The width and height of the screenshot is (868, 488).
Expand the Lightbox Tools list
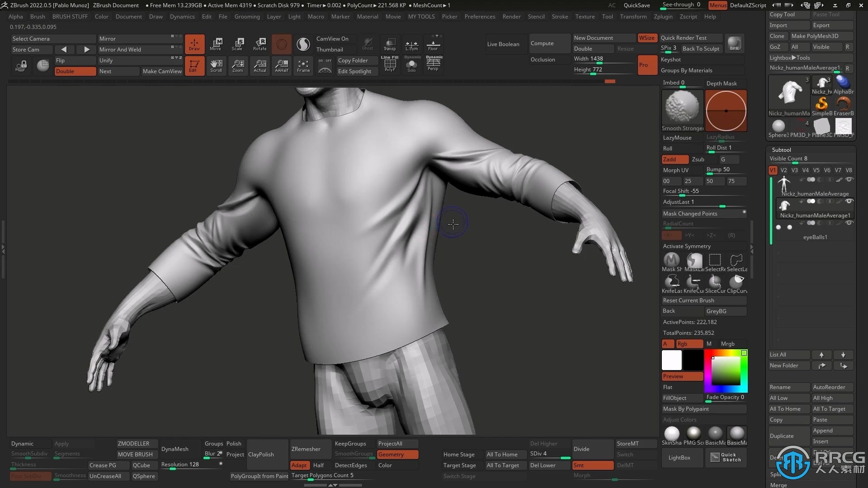point(811,57)
